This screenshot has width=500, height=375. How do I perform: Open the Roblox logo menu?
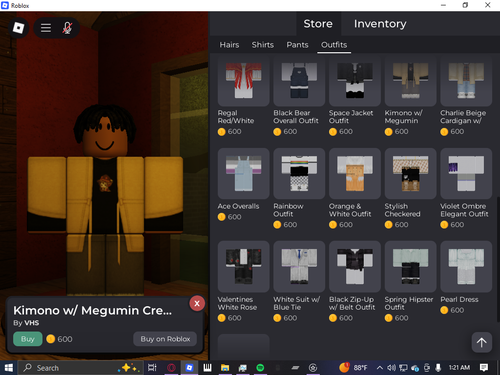[x=18, y=28]
